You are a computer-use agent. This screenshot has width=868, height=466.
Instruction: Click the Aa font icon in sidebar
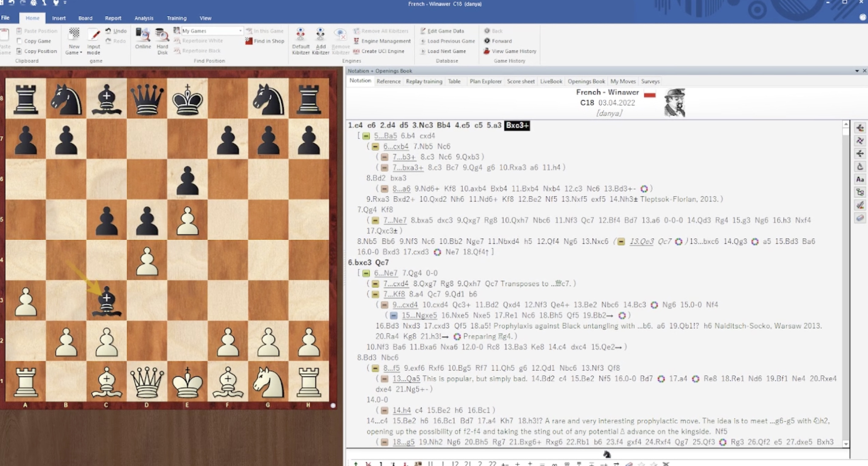860,179
